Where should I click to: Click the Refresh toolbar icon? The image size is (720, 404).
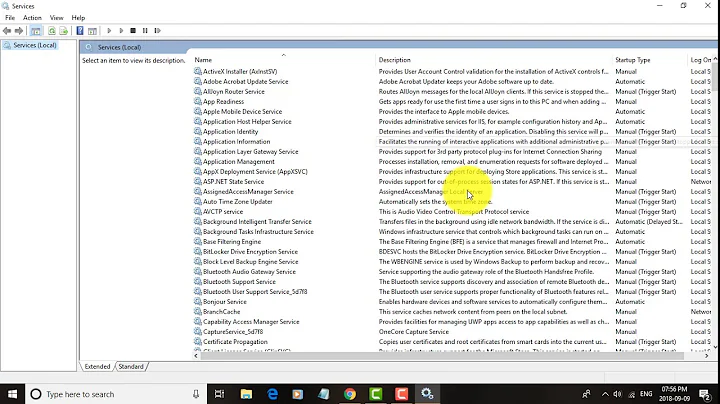point(51,31)
